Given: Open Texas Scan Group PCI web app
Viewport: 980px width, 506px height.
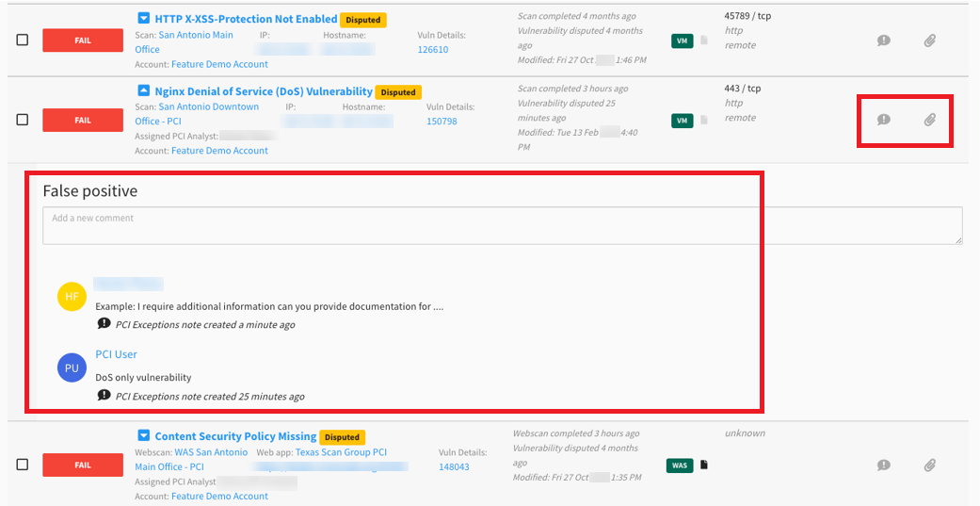Looking at the screenshot, I should 341,452.
